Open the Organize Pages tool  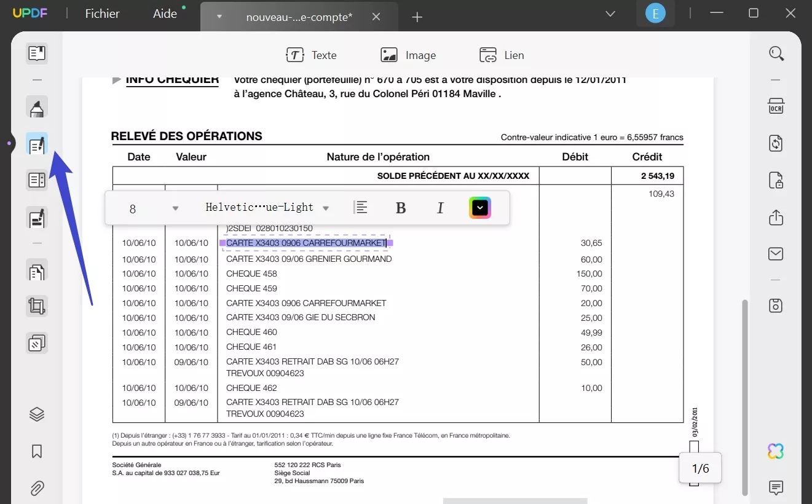[x=37, y=270]
